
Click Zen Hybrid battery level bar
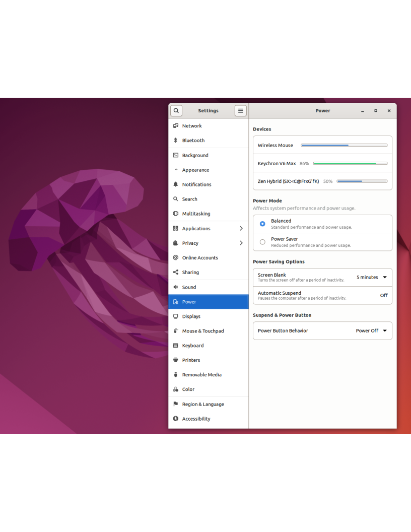(362, 181)
